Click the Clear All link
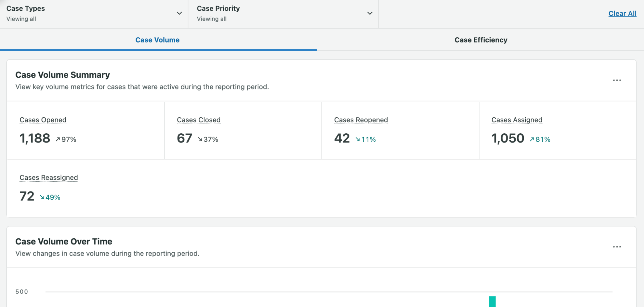This screenshot has width=644, height=307. [x=622, y=14]
